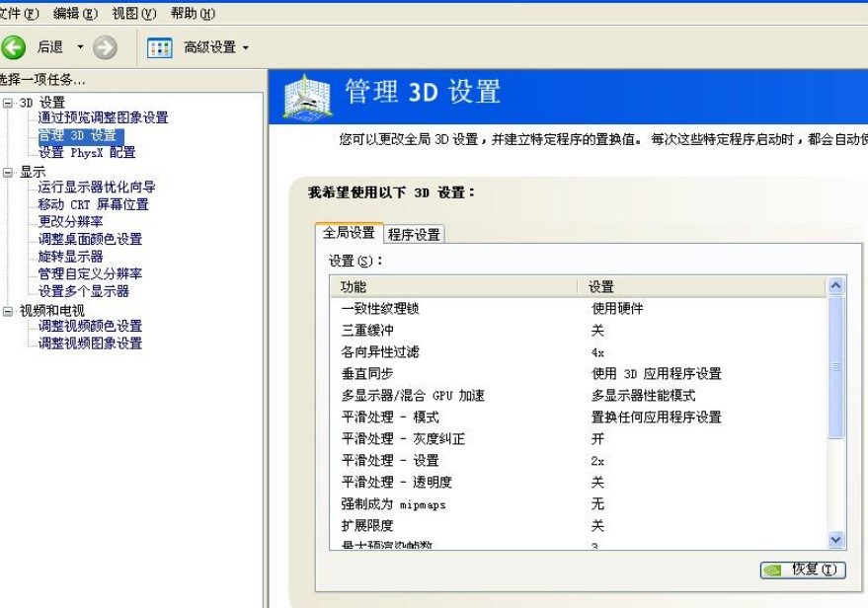The image size is (868, 608).
Task: Select the 一致性纹理锁 row
Action: point(579,309)
